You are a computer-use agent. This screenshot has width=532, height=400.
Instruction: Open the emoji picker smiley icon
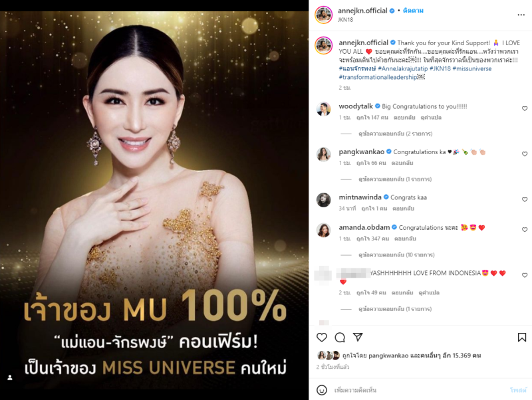tap(322, 390)
